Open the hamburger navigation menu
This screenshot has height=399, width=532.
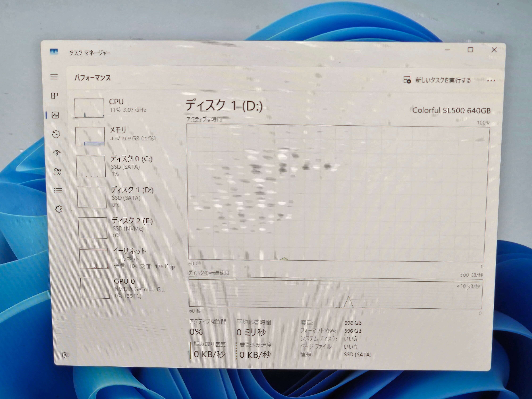click(x=54, y=77)
